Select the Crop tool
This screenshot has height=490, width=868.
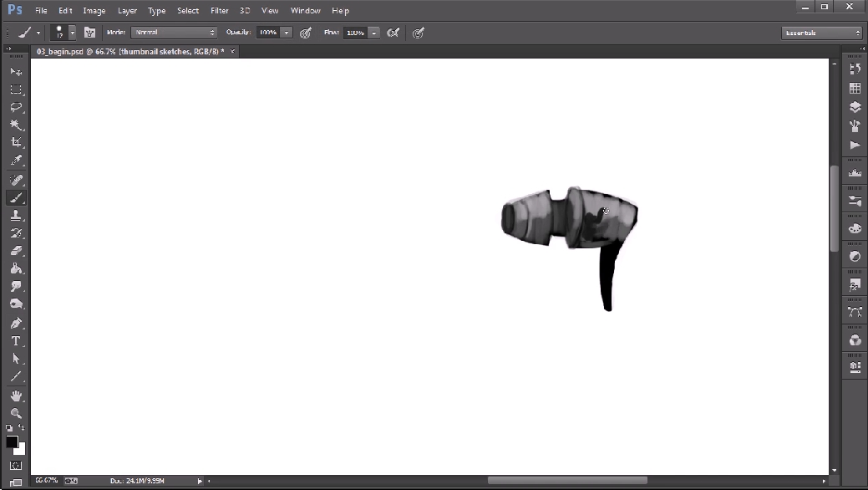tap(16, 143)
